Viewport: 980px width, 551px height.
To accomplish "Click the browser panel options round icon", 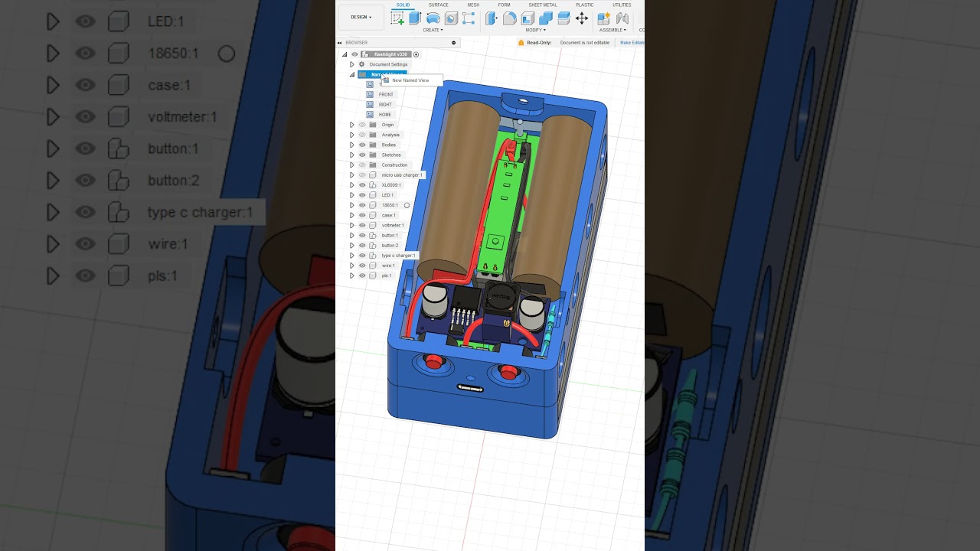I will [x=453, y=43].
